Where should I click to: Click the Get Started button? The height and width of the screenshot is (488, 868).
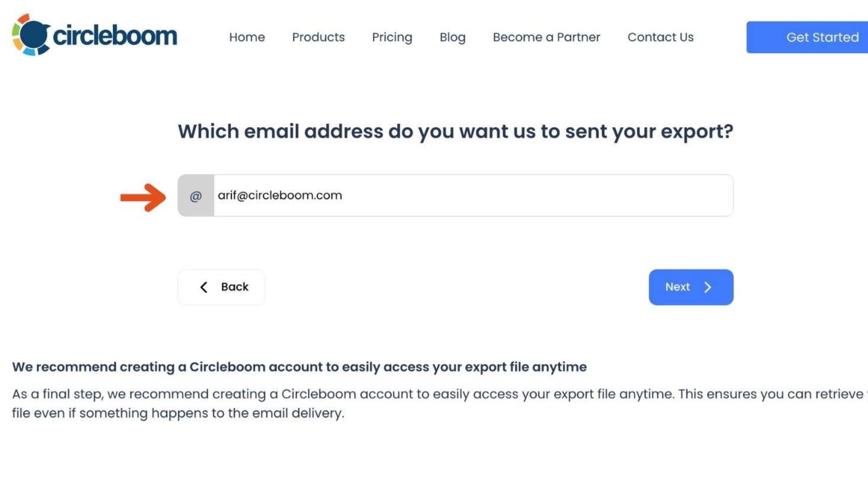click(x=822, y=37)
